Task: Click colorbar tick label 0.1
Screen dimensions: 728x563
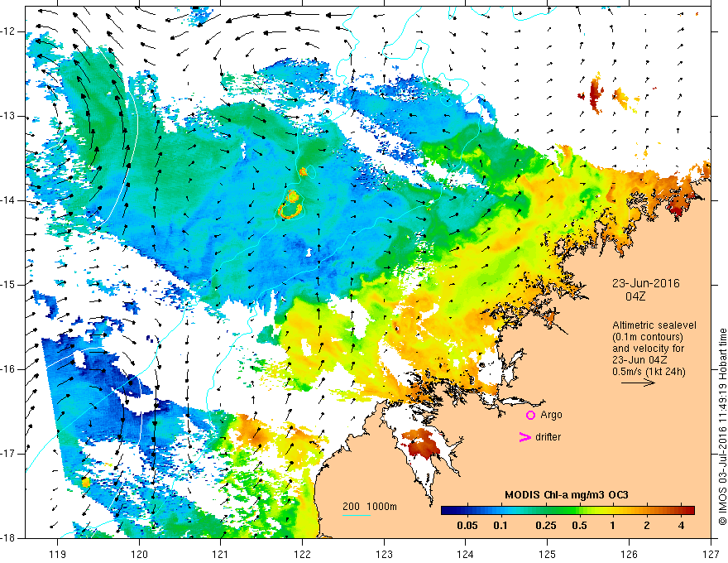Action: [500, 526]
